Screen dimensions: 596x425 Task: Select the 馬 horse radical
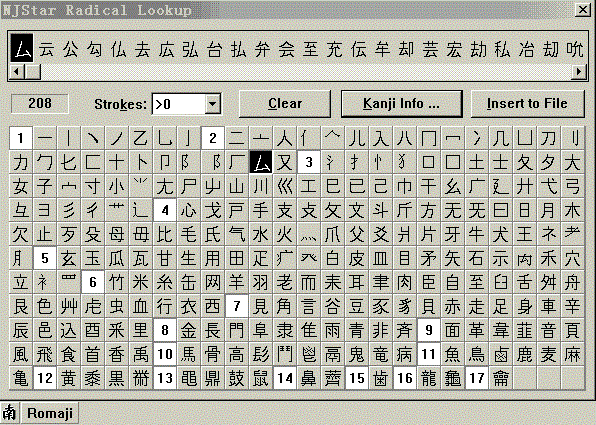[189, 354]
